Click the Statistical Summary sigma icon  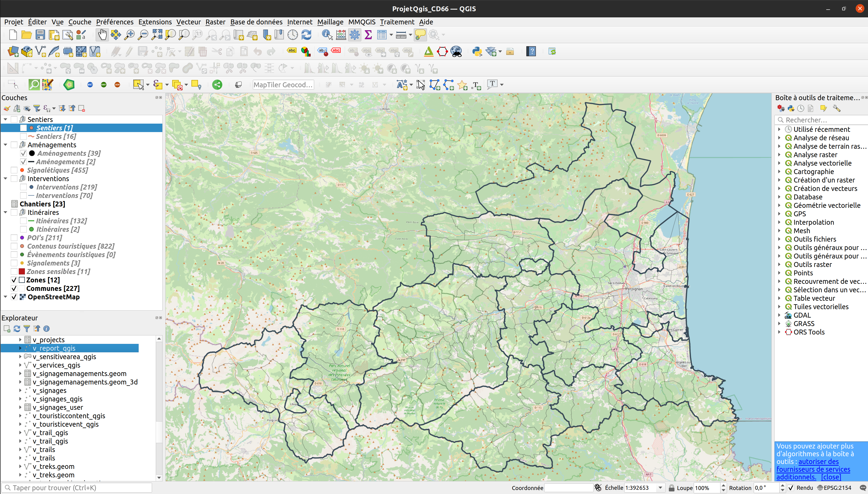click(x=368, y=35)
